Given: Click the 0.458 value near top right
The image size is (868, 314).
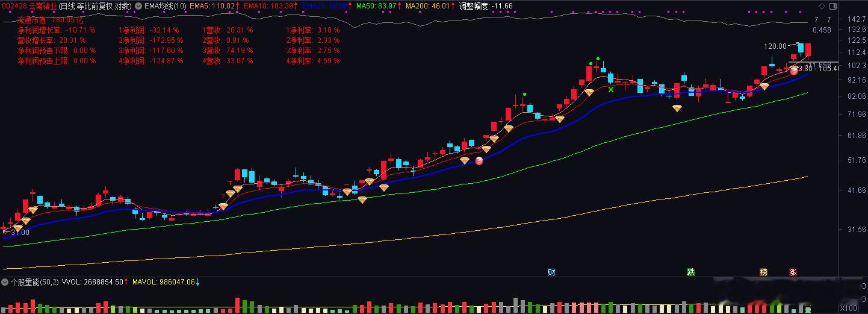Looking at the screenshot, I should coord(821,30).
